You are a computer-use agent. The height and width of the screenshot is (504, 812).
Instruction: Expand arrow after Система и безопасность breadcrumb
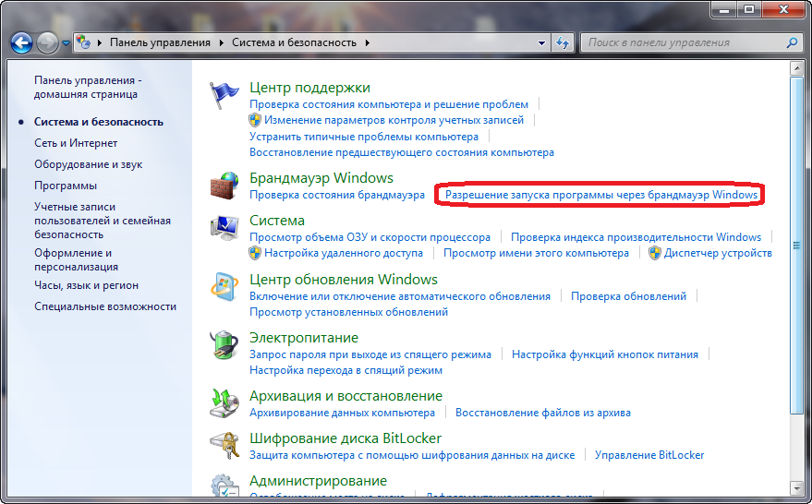(367, 43)
